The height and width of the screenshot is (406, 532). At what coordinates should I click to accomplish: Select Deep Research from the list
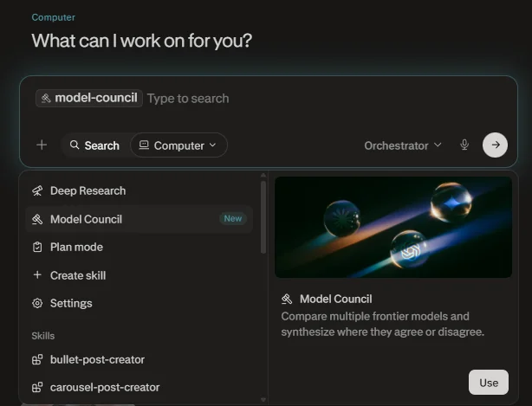(139, 190)
